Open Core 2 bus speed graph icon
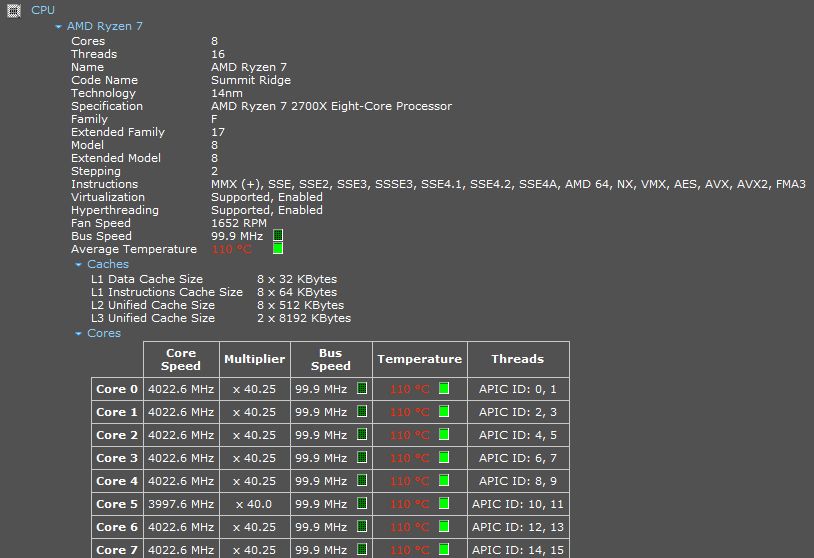Viewport: 814px width, 558px height. pyautogui.click(x=362, y=434)
